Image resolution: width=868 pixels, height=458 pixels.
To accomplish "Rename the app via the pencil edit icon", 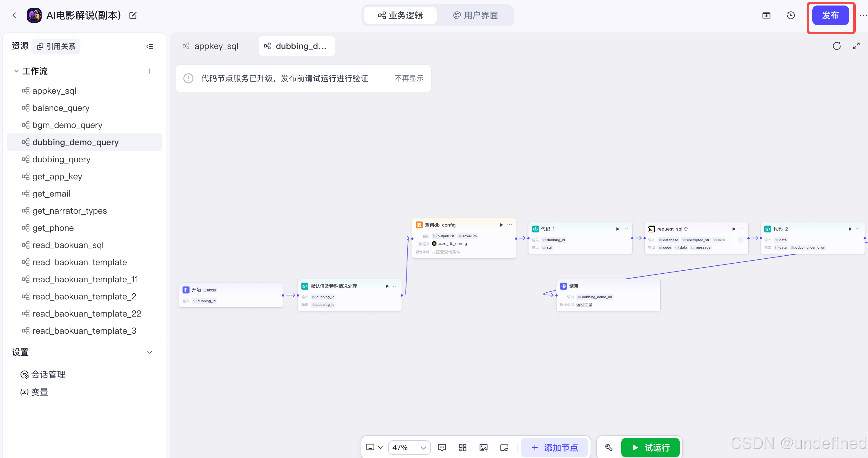I will (x=133, y=15).
